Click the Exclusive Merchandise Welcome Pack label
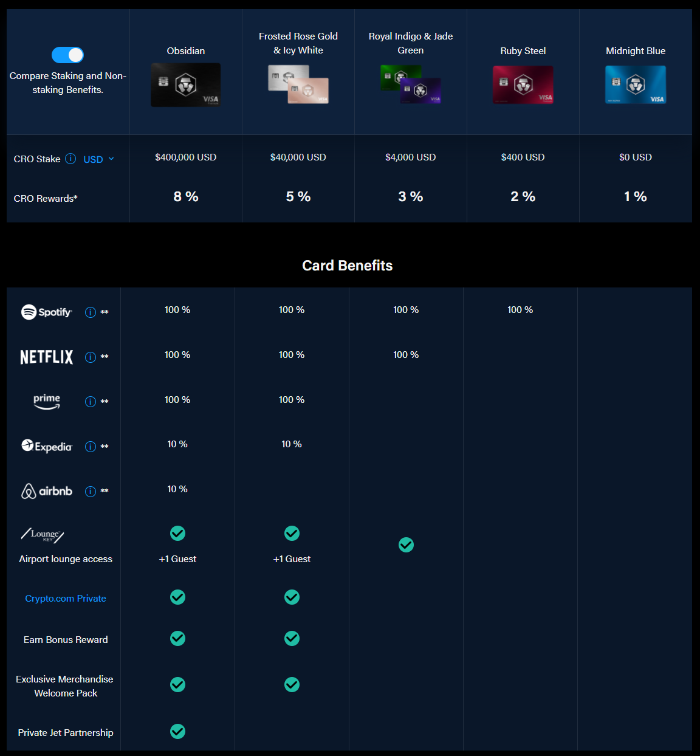 click(65, 686)
